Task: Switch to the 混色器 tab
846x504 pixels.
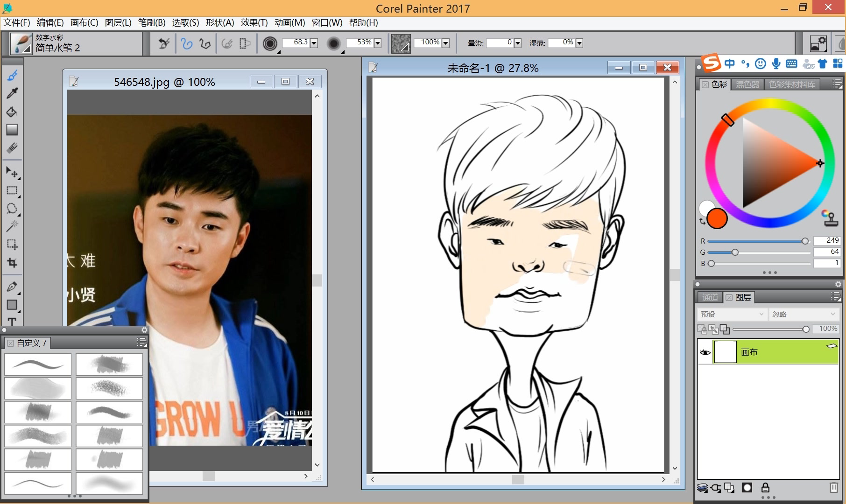Action: click(747, 84)
